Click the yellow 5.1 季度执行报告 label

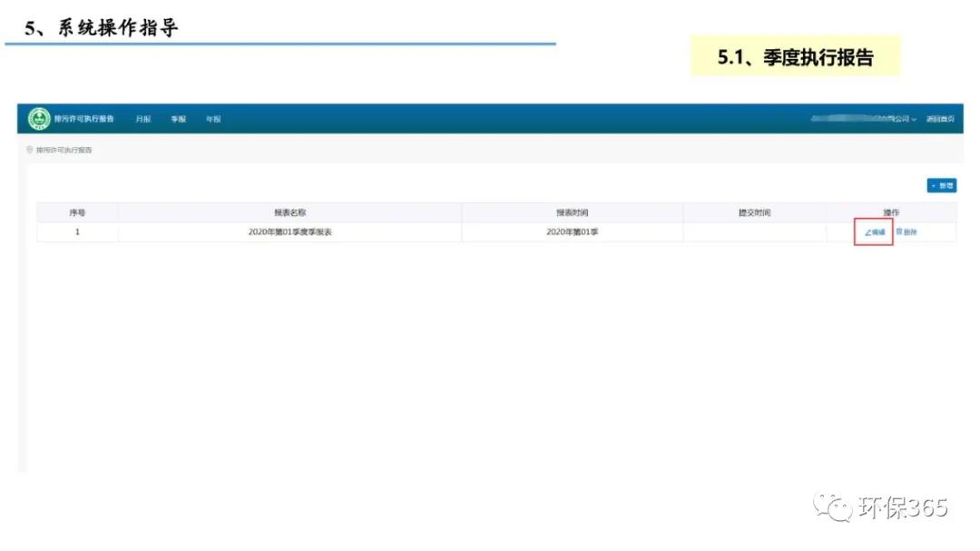[x=795, y=57]
